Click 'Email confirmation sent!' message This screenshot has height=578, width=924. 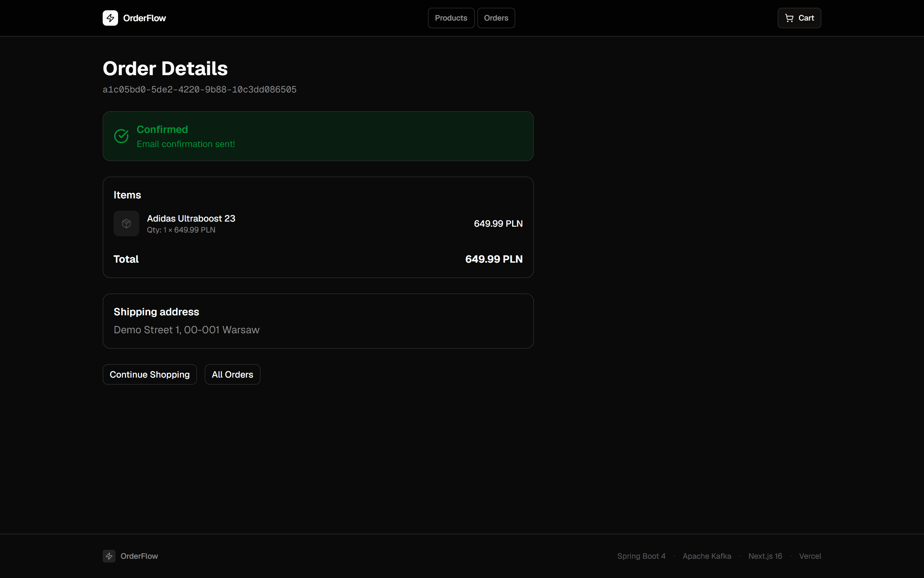pyautogui.click(x=186, y=144)
